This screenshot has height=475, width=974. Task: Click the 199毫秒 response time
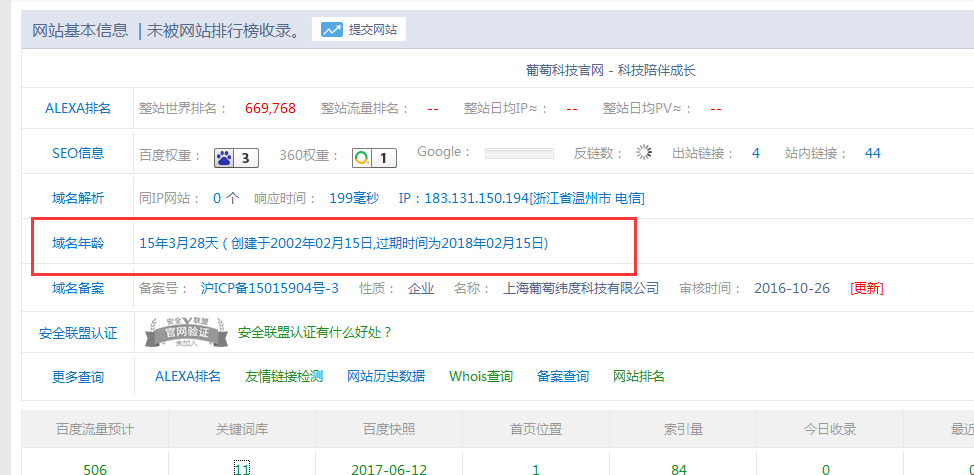pyautogui.click(x=354, y=198)
